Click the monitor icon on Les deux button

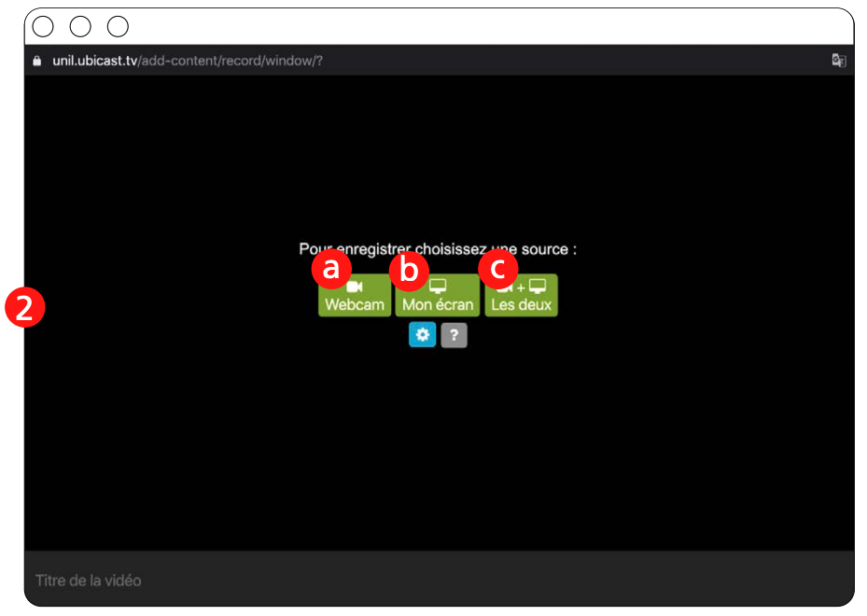[x=537, y=287]
